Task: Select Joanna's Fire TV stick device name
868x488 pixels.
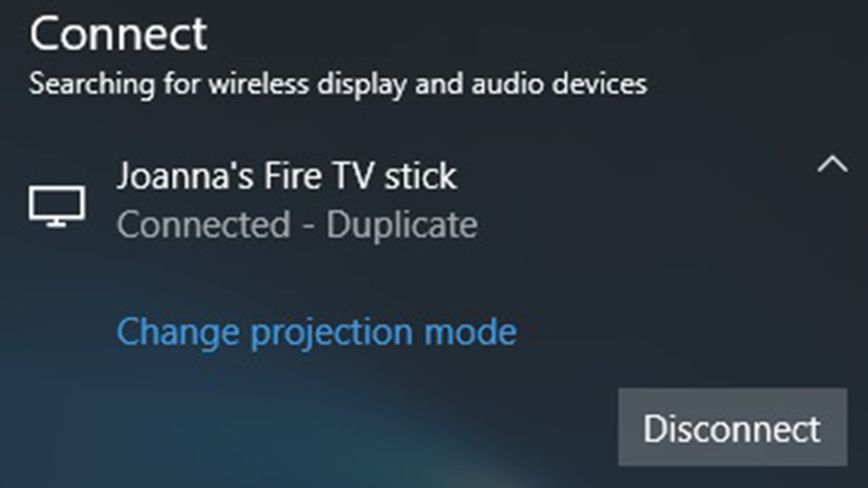Action: tap(287, 176)
